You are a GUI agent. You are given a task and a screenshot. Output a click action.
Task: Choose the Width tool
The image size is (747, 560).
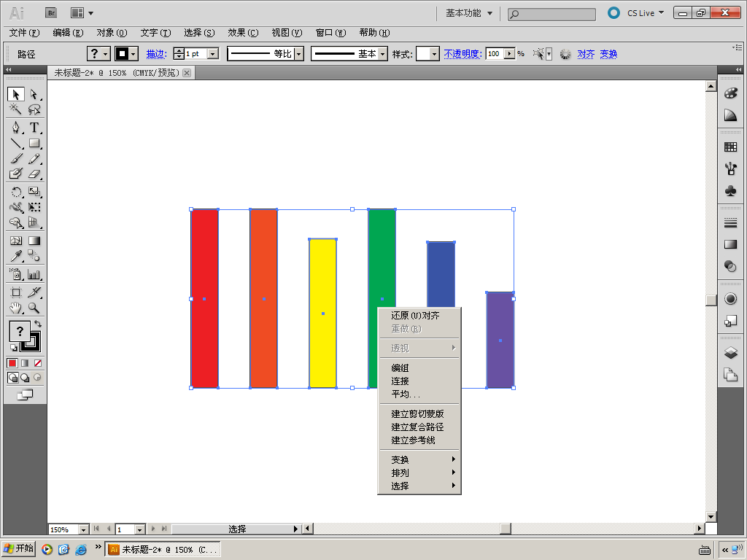pos(16,207)
